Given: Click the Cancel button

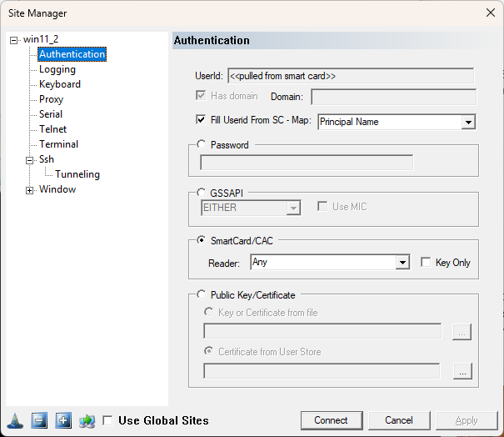Looking at the screenshot, I should (398, 420).
